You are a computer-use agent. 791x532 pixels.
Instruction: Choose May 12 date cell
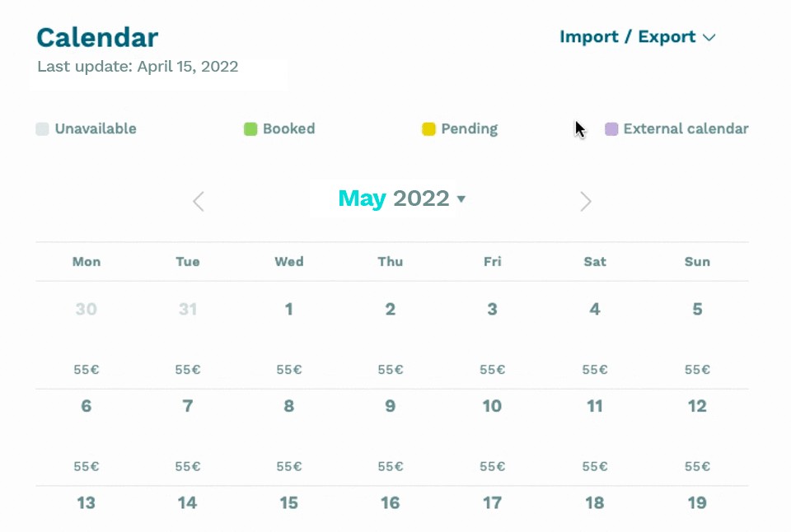click(x=697, y=406)
